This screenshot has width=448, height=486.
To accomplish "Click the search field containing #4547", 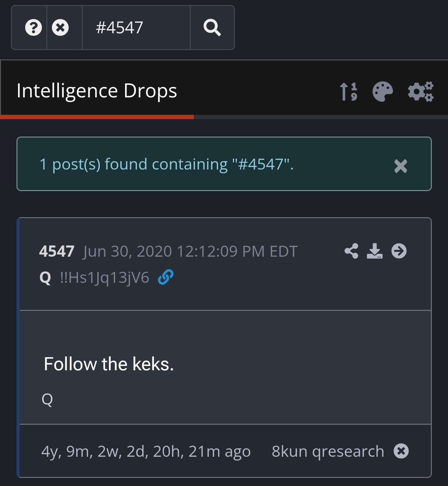I will pos(136,27).
